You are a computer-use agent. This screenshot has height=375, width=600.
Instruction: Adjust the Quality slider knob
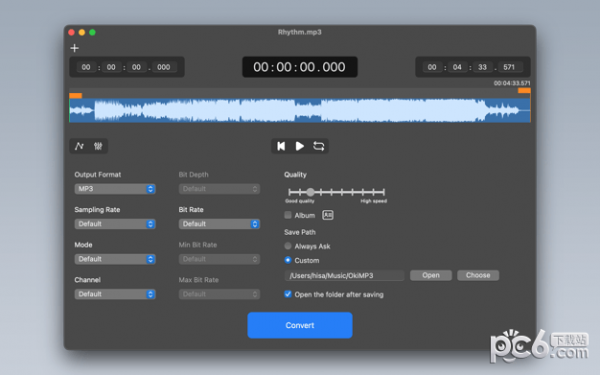310,192
